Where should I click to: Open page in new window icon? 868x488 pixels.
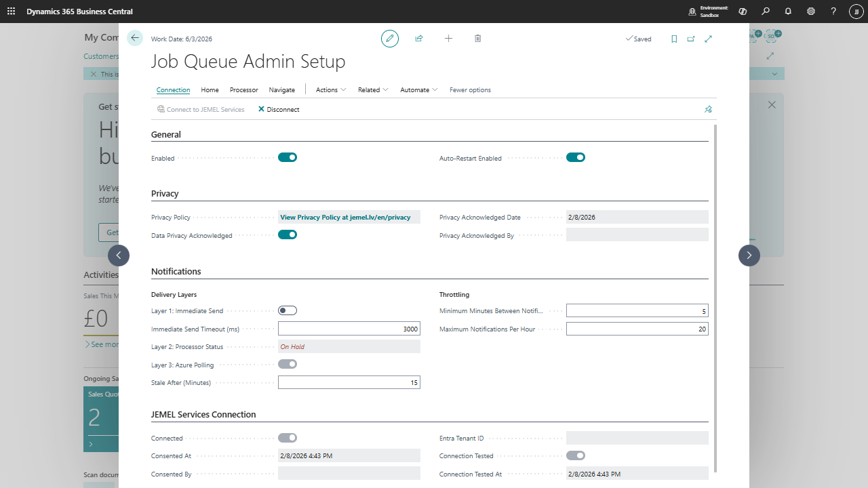click(x=691, y=39)
